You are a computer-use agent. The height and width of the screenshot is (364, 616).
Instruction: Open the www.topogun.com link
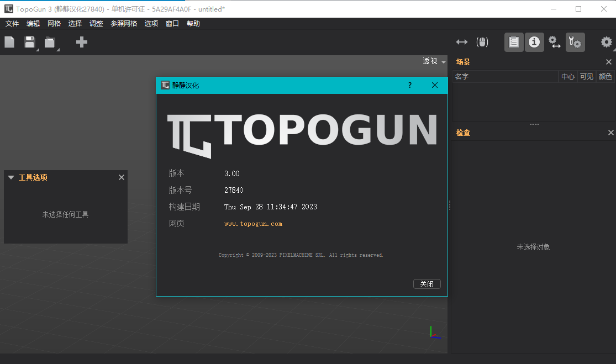click(253, 224)
